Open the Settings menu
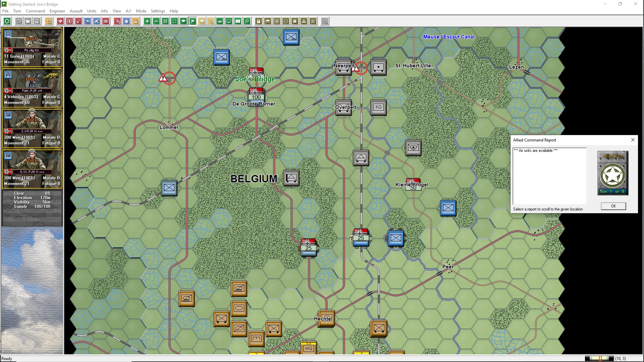The image size is (644, 362). pos(158,11)
